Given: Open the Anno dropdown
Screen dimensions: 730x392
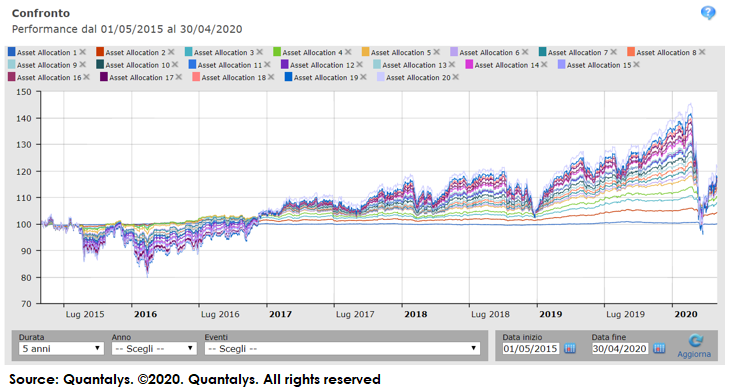Looking at the screenshot, I should [x=154, y=348].
